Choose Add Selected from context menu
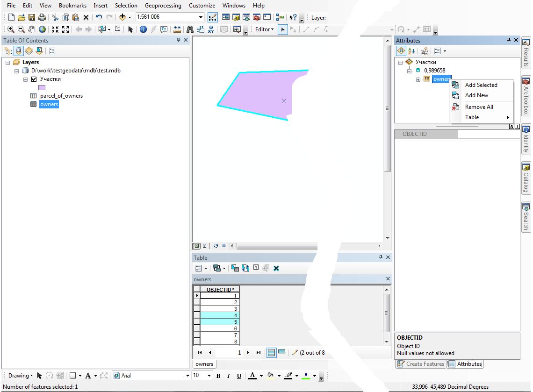 481,85
